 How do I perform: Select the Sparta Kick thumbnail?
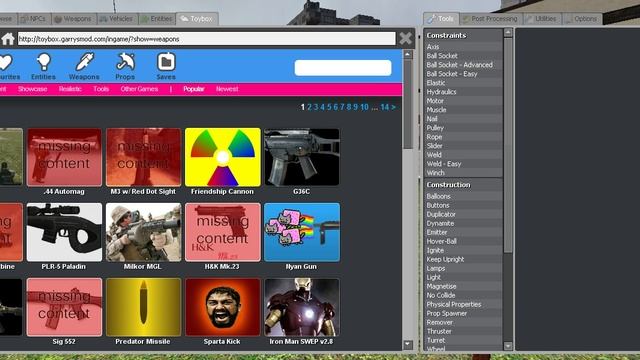[222, 307]
